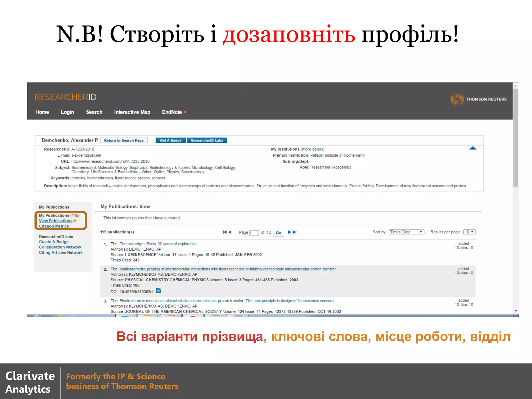Collapse the profile details triangle
The width and height of the screenshot is (532, 399).
pyautogui.click(x=473, y=148)
